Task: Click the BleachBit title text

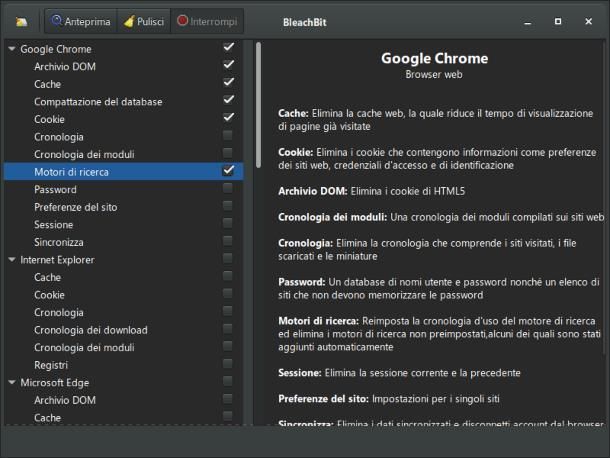Action: [305, 22]
